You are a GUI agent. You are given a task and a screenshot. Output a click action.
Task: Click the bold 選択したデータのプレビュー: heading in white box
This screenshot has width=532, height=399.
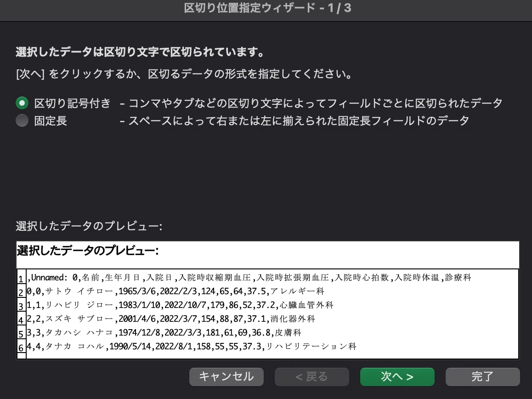click(88, 251)
